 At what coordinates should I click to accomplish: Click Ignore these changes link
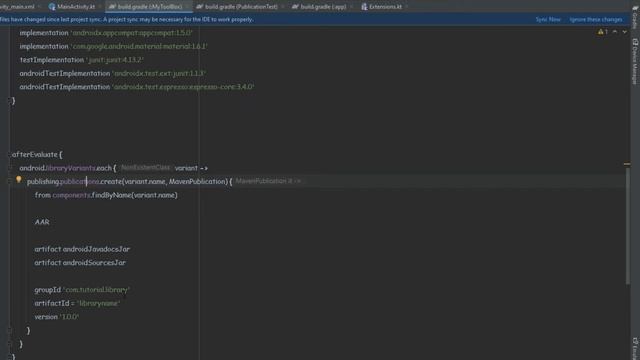(x=596, y=19)
